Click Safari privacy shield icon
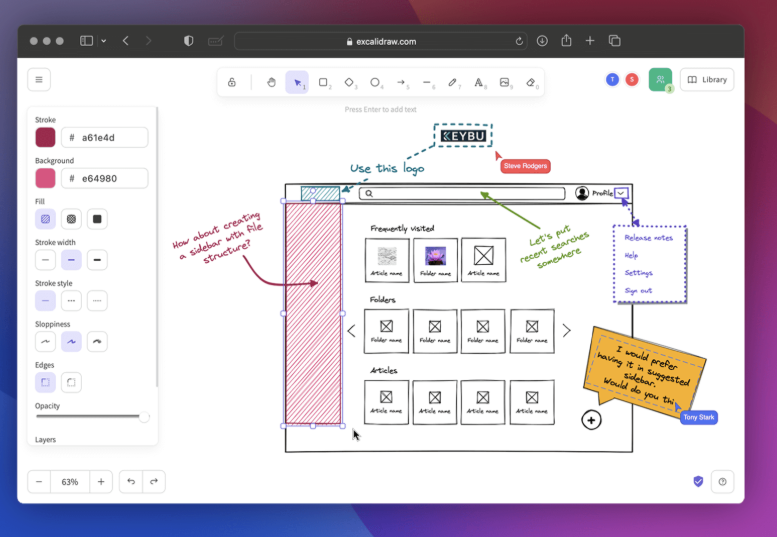777x537 pixels. (189, 41)
